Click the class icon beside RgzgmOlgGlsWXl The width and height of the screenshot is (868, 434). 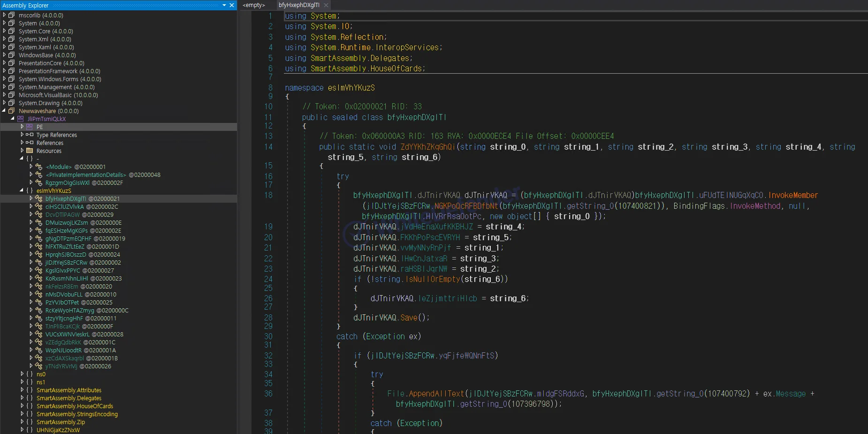pyautogui.click(x=39, y=183)
